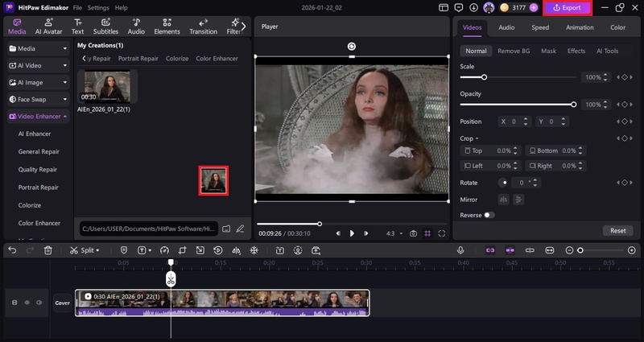Open the File menu

coord(77,7)
